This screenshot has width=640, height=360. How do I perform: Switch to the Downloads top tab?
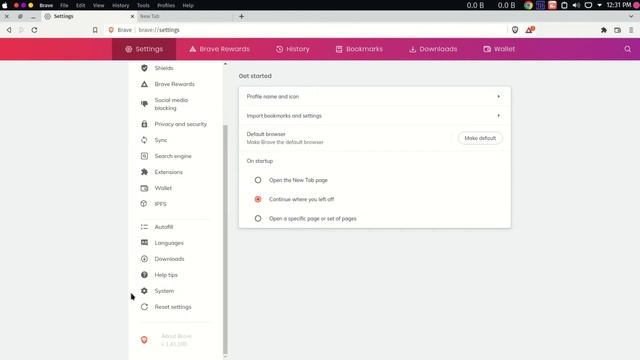point(433,49)
